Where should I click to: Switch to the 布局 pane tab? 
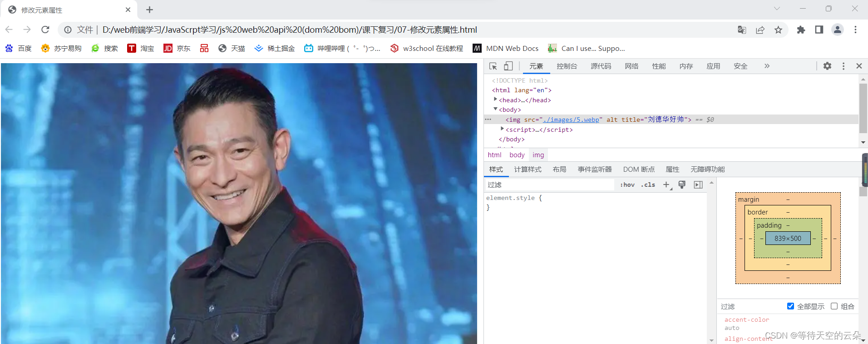[560, 170]
